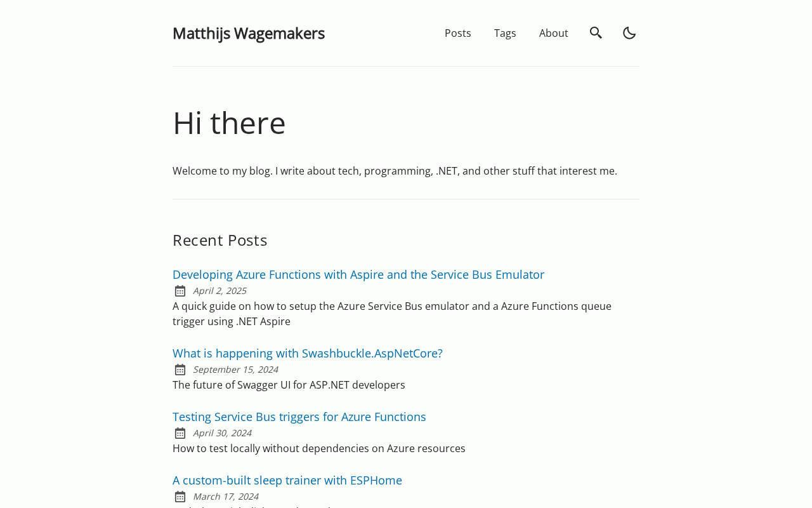Open the About page

(554, 33)
